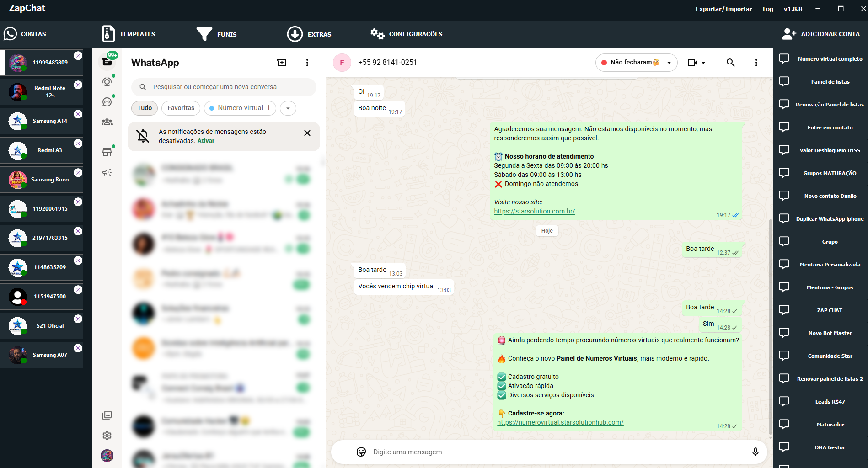Viewport: 868px width, 468px height.
Task: Select the Favoritas filter
Action: pyautogui.click(x=181, y=108)
